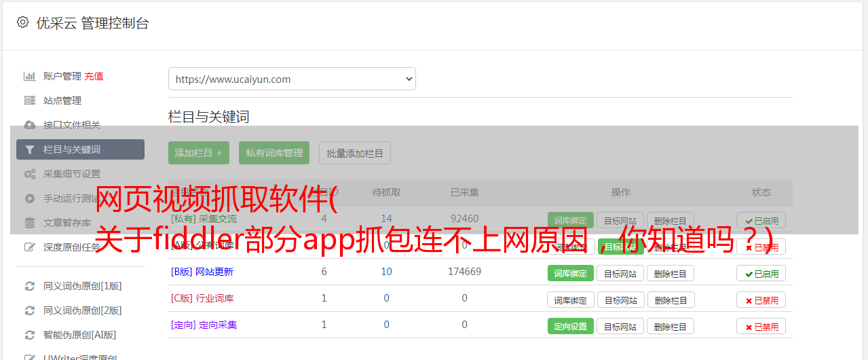Click 删除栏目 in the 网站更新 row
868x360 pixels.
tap(671, 273)
